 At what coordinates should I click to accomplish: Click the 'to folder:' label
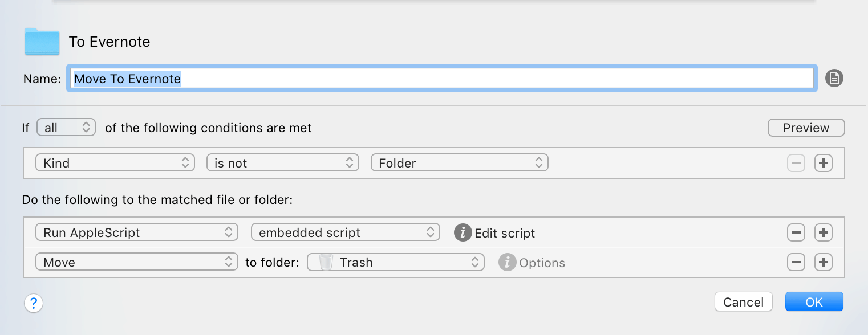click(x=272, y=263)
